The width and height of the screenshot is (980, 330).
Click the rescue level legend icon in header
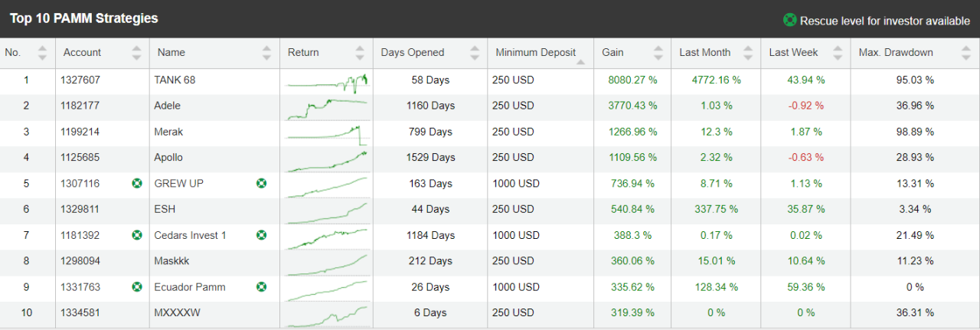pos(789,20)
